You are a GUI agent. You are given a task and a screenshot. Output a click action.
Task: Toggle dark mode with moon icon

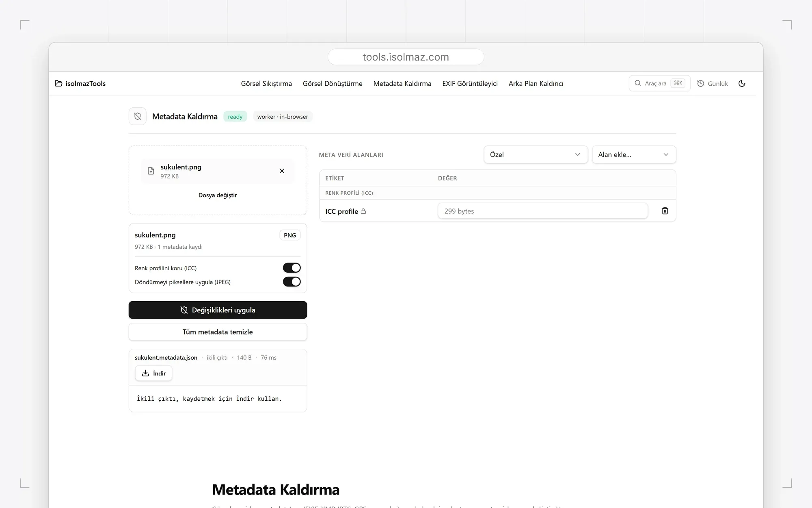742,83
